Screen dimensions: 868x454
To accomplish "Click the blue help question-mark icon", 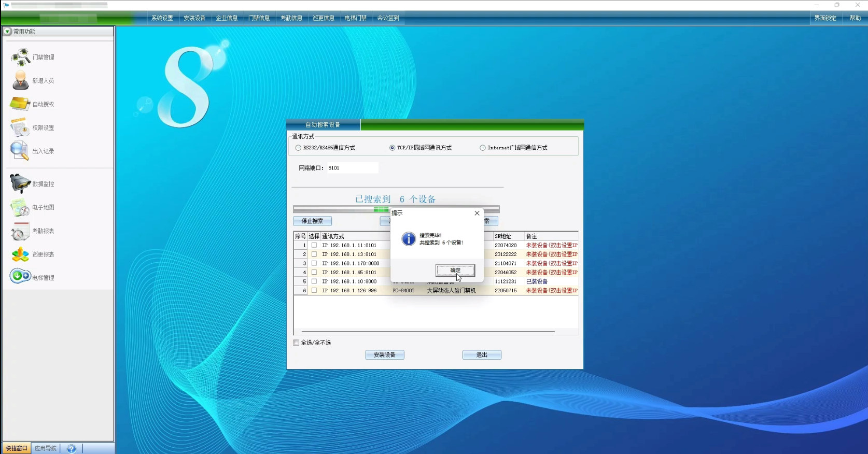I will coord(72,449).
